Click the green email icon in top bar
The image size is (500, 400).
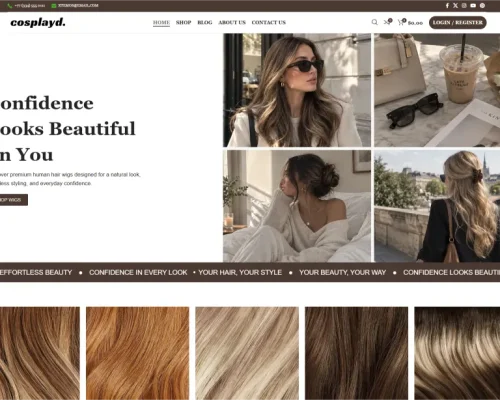54,6
